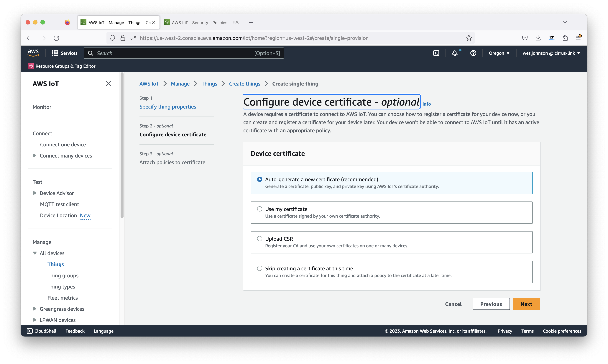Image resolution: width=608 pixels, height=364 pixels.
Task: Go forward with the browser forward arrow
Action: pos(43,38)
